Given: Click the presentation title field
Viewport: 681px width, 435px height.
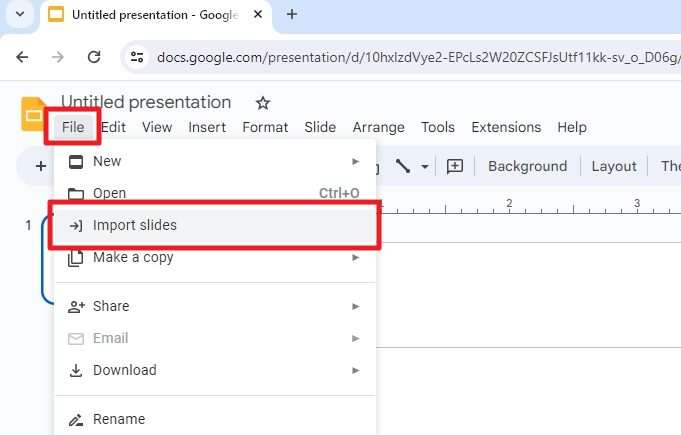Looking at the screenshot, I should pyautogui.click(x=146, y=102).
